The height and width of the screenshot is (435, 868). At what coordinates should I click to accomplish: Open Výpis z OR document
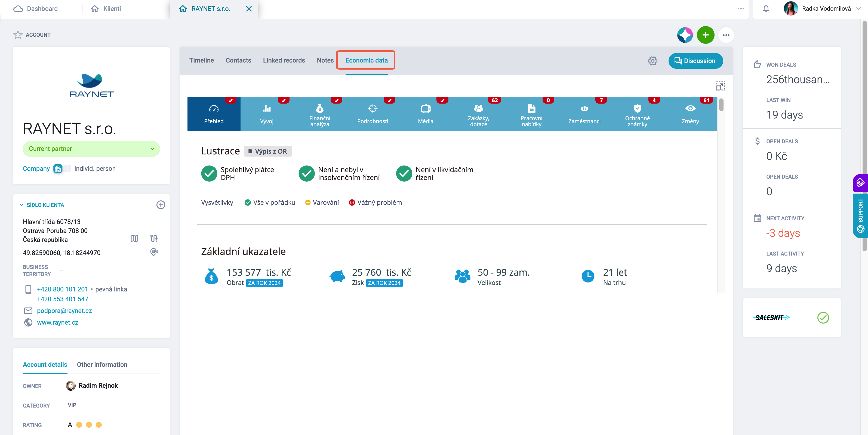(x=267, y=151)
